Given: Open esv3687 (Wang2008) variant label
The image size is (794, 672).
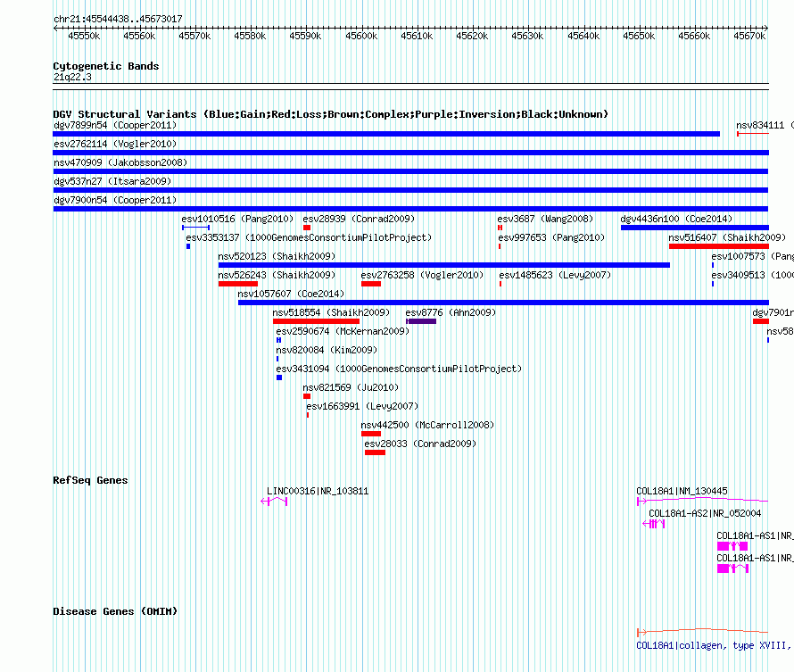Looking at the screenshot, I should point(545,219).
